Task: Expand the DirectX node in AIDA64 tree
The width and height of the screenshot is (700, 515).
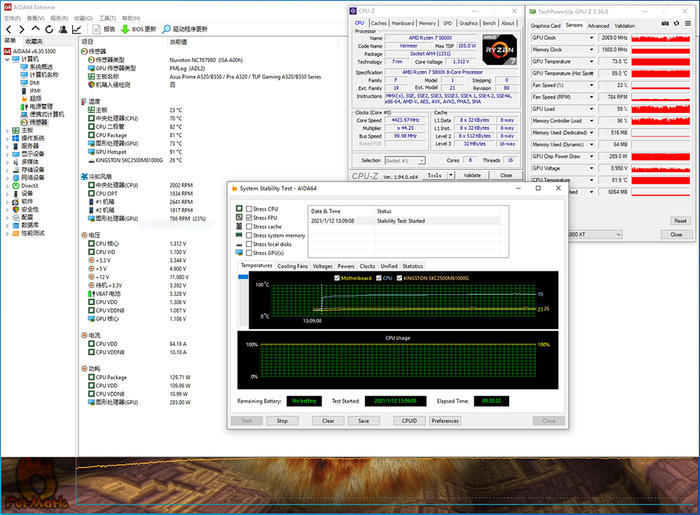Action: click(7, 186)
